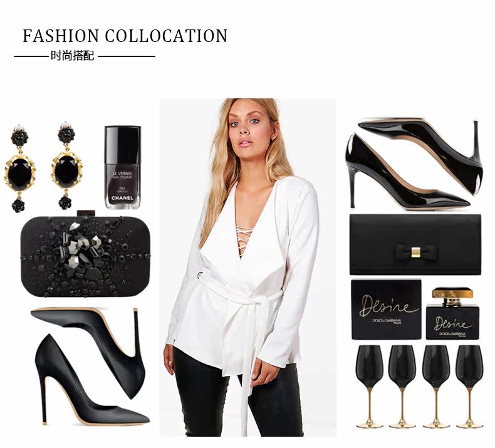
Task: Click the first black wine glass
Action: pos(370,386)
